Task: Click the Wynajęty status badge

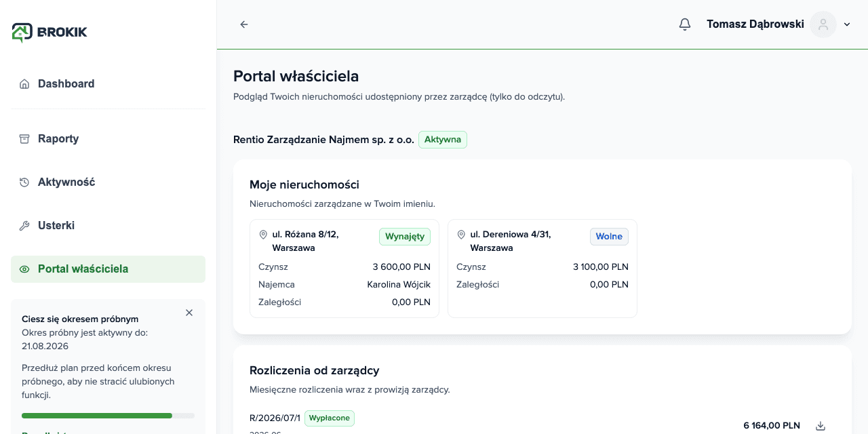Action: [x=405, y=237]
